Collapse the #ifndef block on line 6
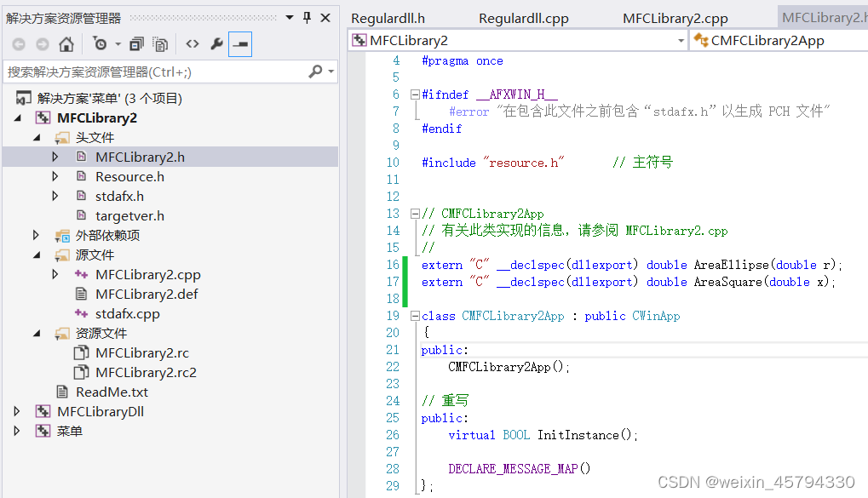868x498 pixels. (x=415, y=94)
